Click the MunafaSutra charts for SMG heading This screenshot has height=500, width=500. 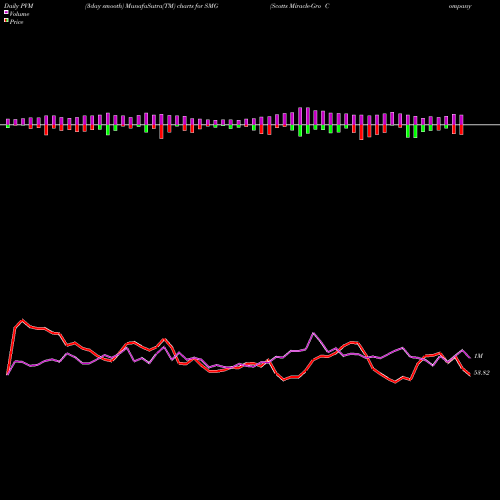(152, 6)
